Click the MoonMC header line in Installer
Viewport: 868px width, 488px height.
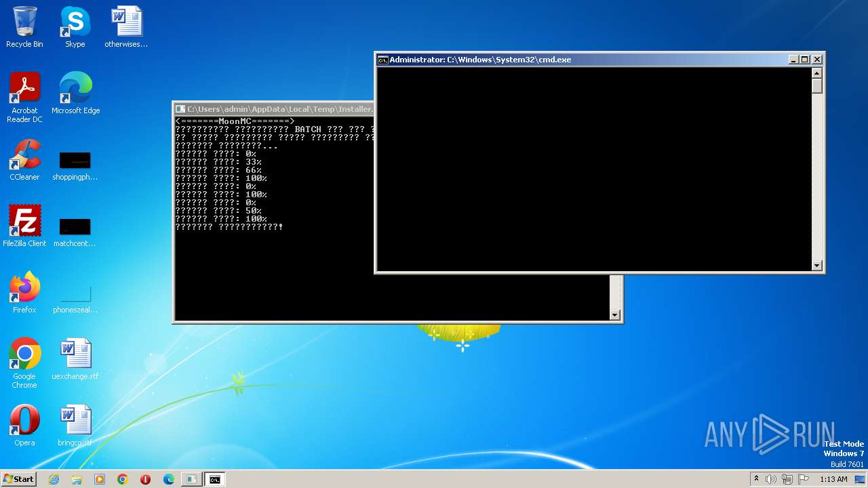pos(235,121)
